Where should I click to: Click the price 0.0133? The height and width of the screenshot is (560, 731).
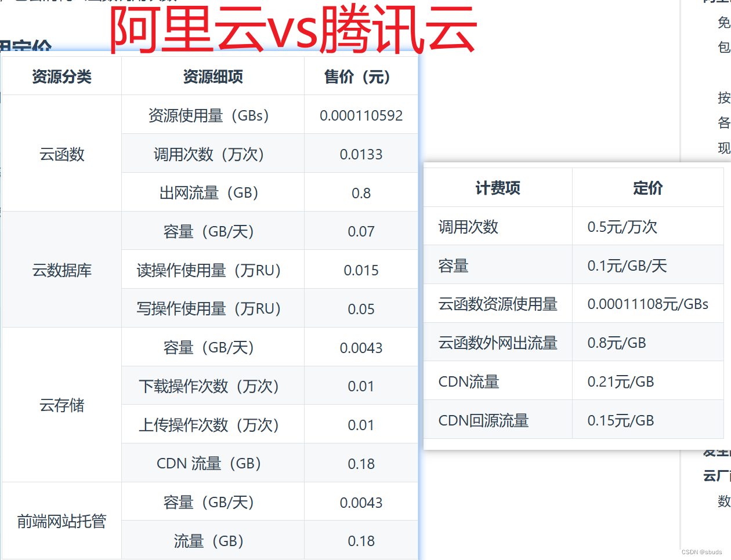click(361, 154)
